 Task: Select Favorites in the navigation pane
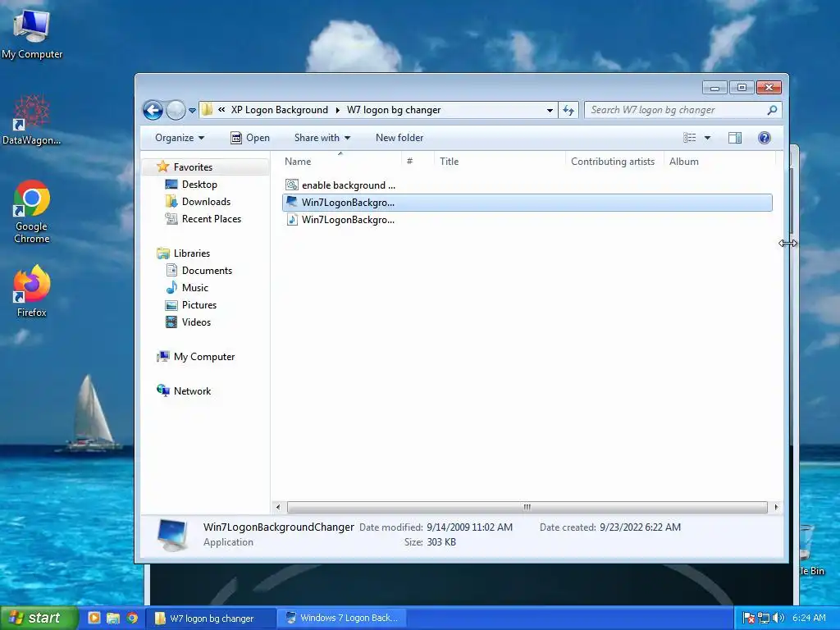click(193, 167)
